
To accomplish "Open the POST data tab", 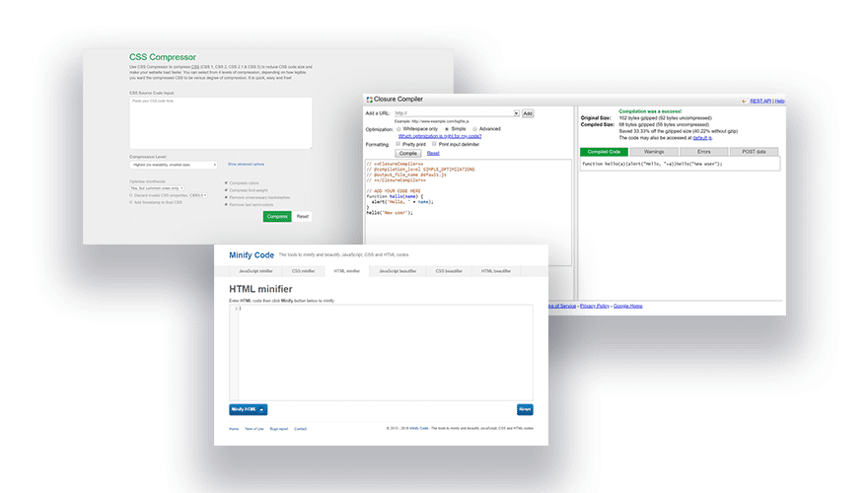I will click(754, 152).
